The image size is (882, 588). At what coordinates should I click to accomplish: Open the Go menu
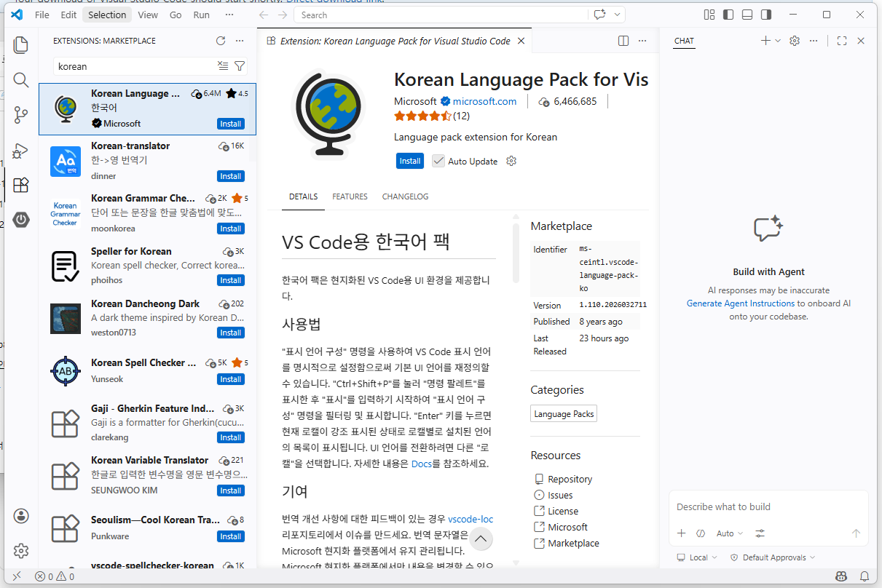[176, 15]
